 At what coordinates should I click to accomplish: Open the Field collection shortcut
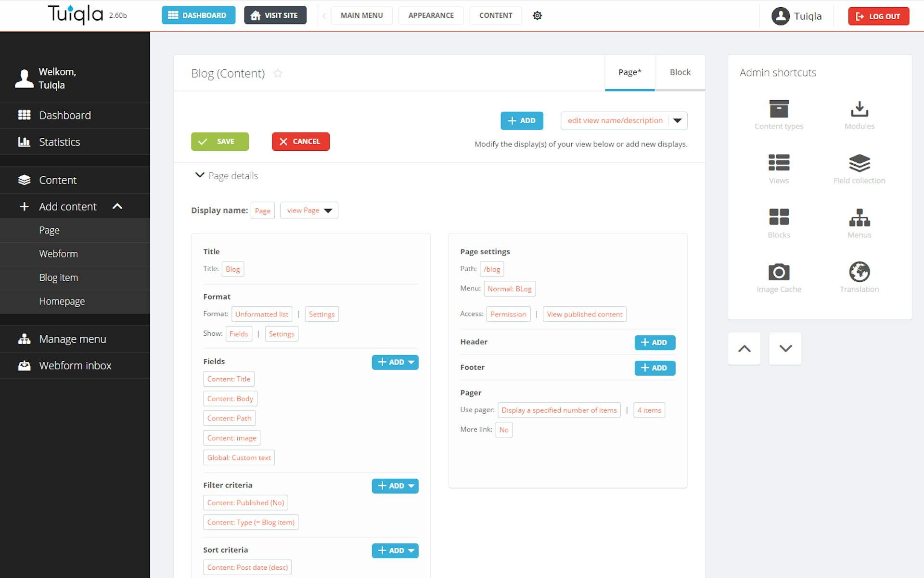click(859, 169)
